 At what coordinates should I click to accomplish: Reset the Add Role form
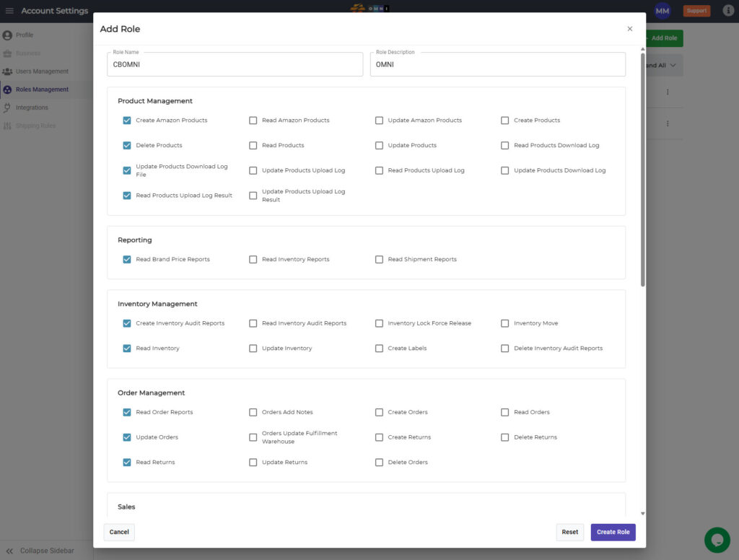click(x=569, y=532)
